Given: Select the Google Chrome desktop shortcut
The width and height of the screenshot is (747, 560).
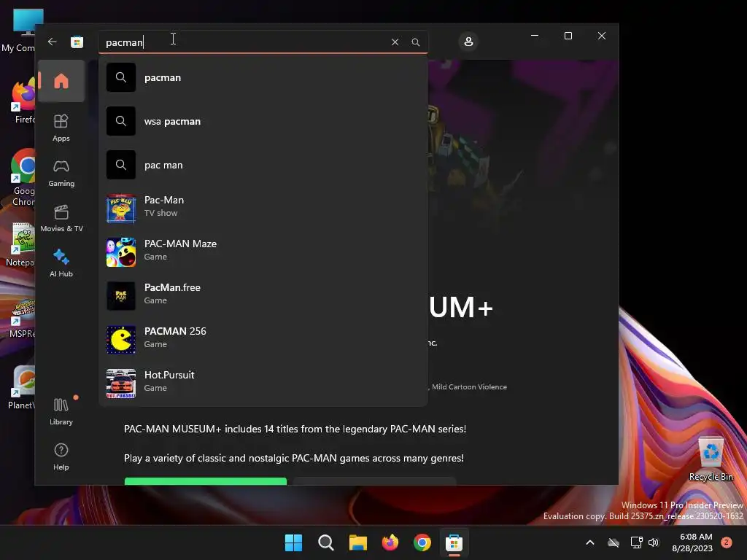Looking at the screenshot, I should pos(23,178).
